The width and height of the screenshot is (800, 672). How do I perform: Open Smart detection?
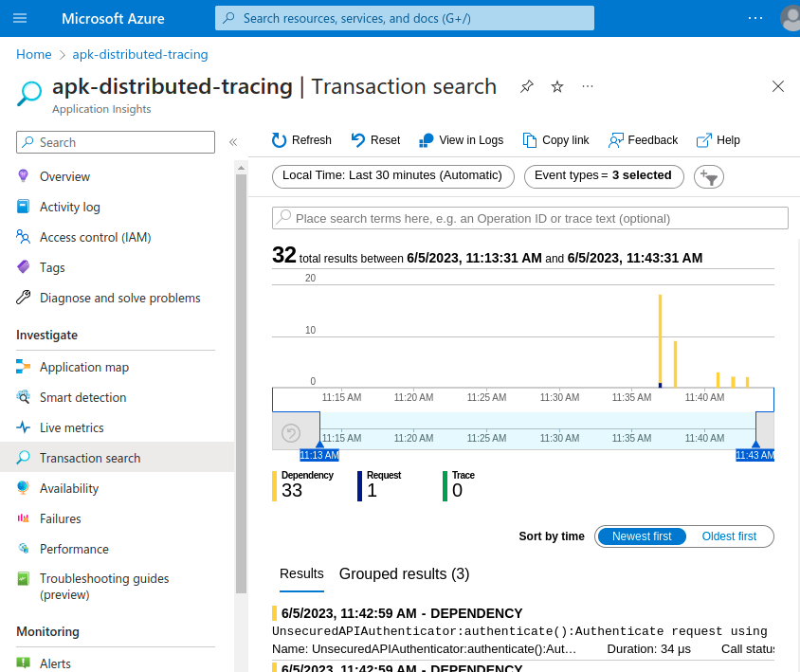(117, 397)
